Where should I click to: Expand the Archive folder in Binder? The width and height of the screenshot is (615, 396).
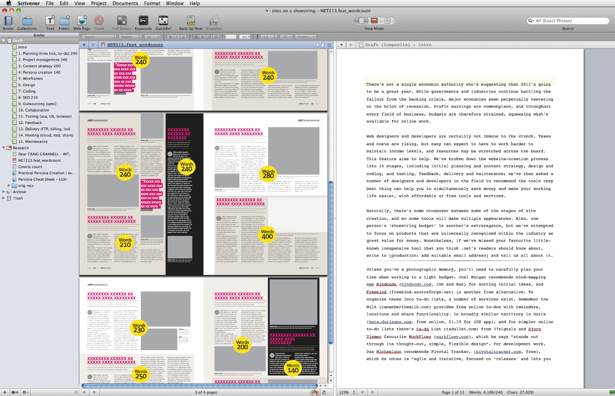(x=4, y=192)
